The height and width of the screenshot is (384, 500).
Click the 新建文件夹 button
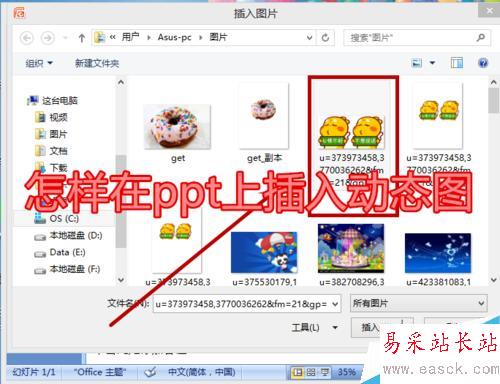click(x=97, y=63)
